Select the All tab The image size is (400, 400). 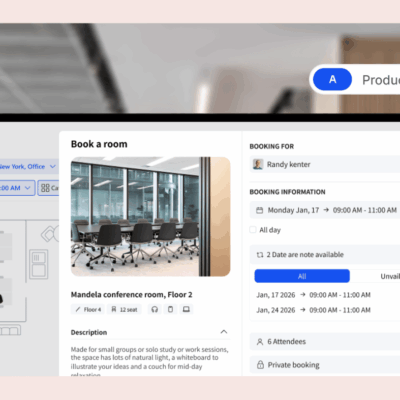(x=302, y=276)
